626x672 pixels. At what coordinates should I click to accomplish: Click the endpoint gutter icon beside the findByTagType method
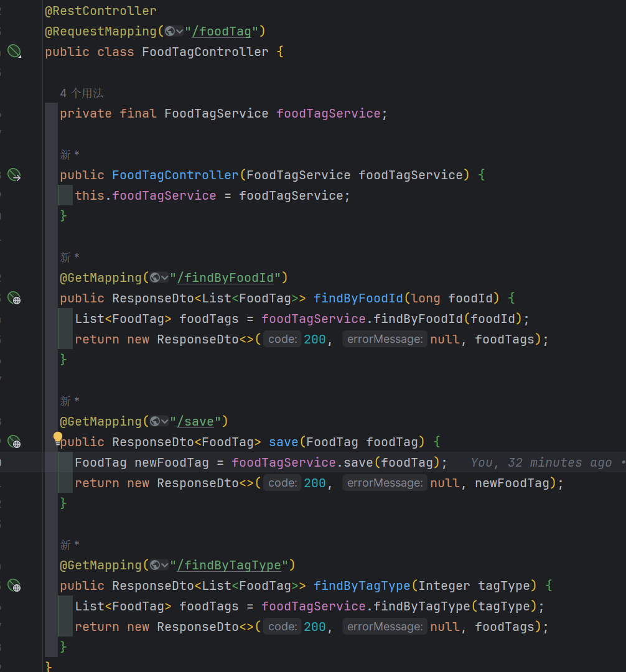point(14,585)
